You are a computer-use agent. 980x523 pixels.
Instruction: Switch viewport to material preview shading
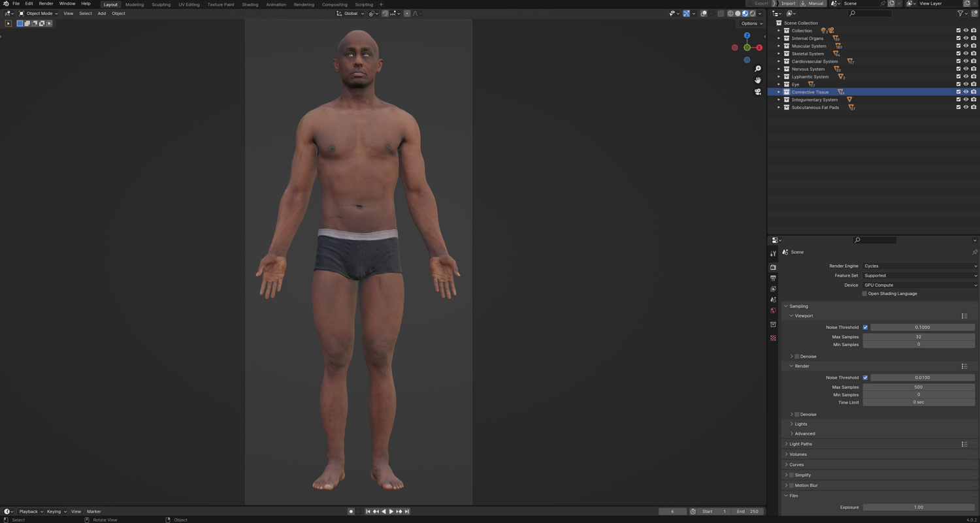[745, 13]
